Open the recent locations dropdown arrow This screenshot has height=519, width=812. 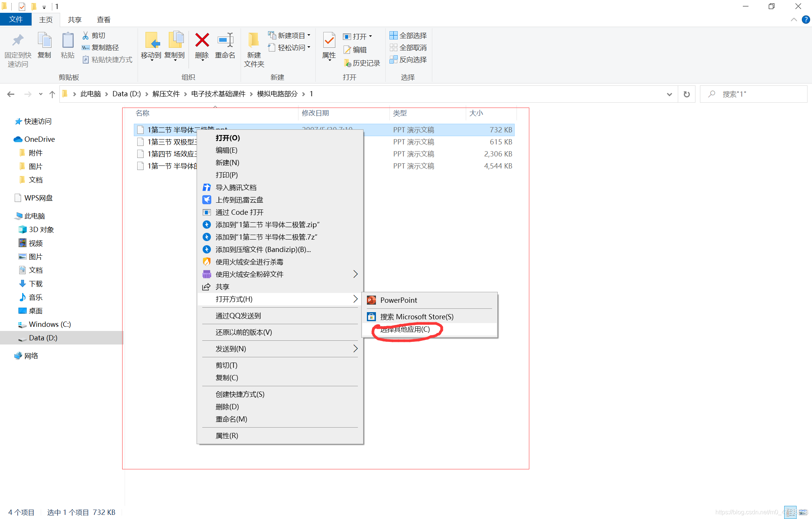click(x=41, y=94)
